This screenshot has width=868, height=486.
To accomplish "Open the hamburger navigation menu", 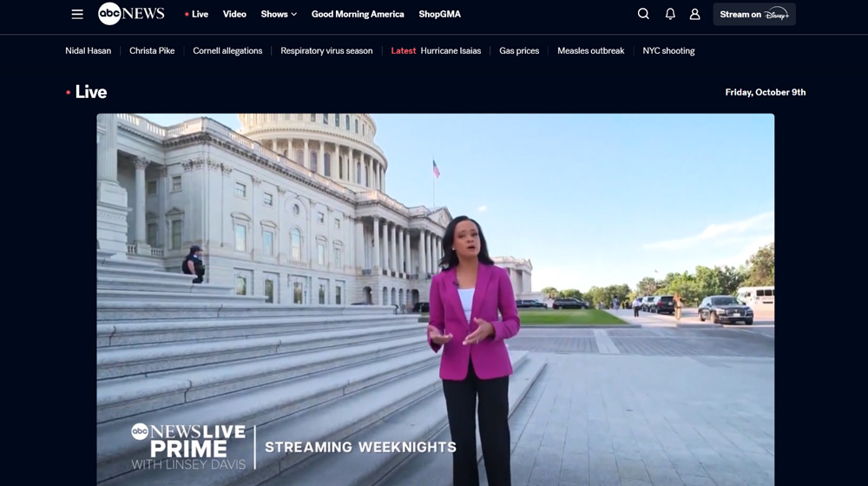I will click(x=77, y=15).
